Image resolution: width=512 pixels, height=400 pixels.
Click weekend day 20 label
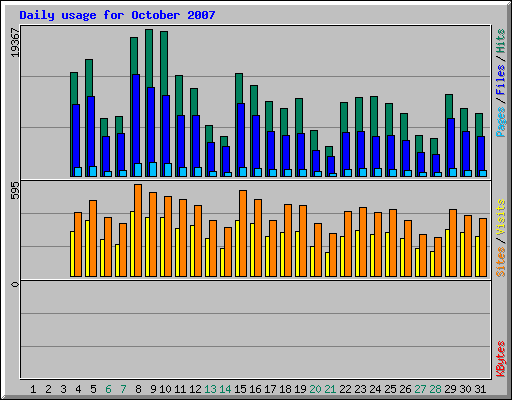click(x=315, y=389)
